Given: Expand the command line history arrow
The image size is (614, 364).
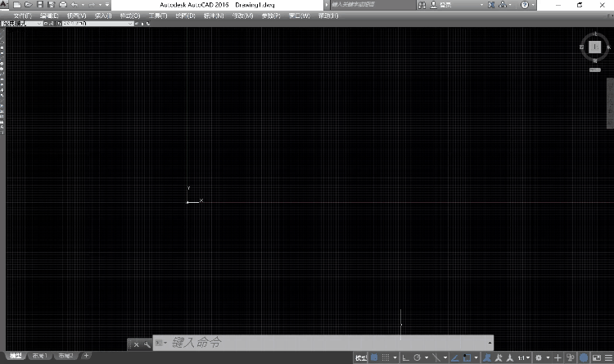Looking at the screenshot, I should pyautogui.click(x=490, y=344).
